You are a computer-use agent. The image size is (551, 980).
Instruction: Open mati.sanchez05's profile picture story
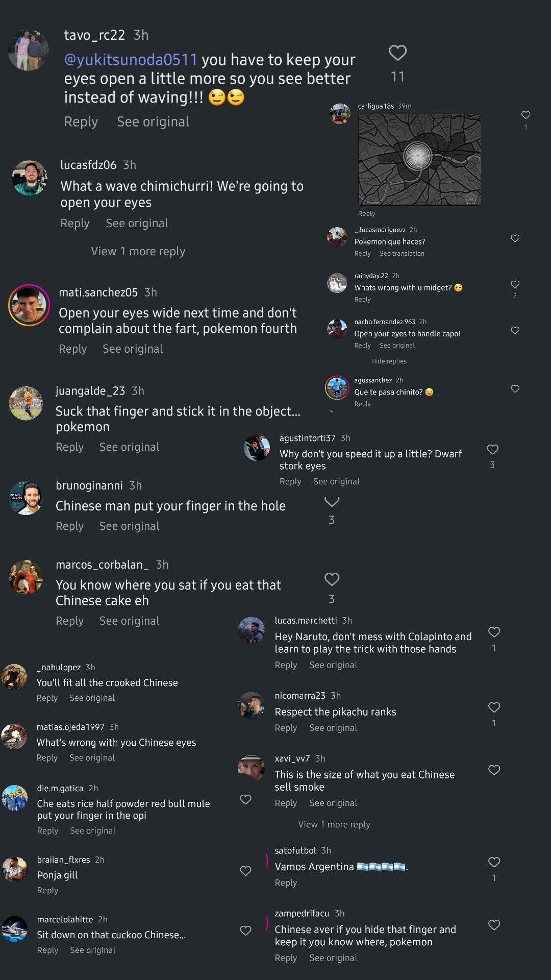pyautogui.click(x=29, y=305)
